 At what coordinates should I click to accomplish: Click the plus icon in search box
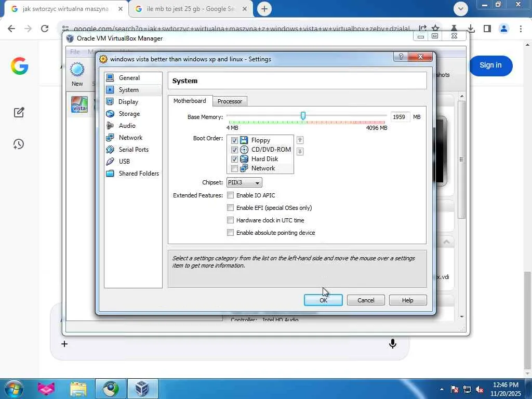pos(64,344)
